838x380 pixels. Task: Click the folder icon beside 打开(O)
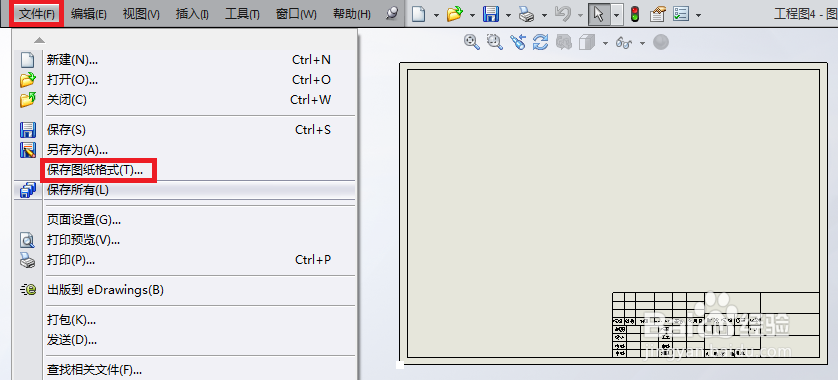point(27,80)
